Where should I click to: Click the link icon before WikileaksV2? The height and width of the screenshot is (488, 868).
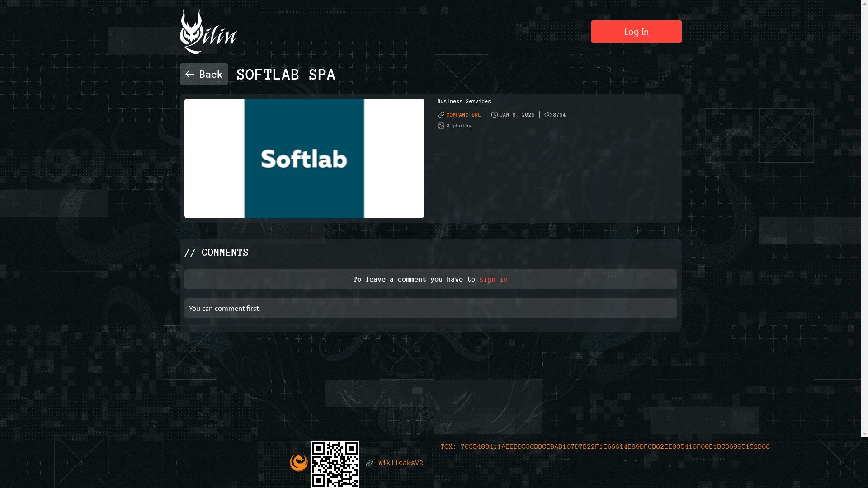[x=369, y=463]
